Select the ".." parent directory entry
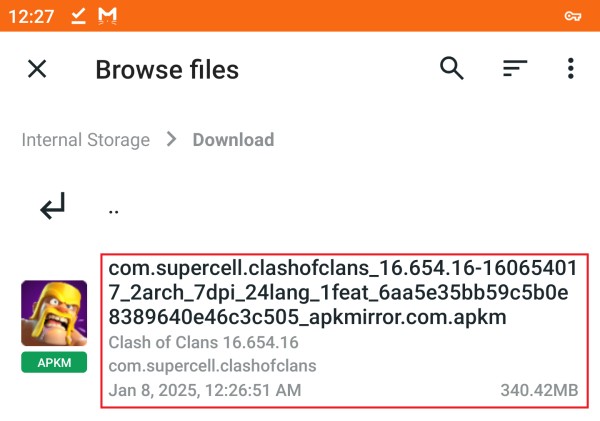600x421 pixels. pos(114,211)
